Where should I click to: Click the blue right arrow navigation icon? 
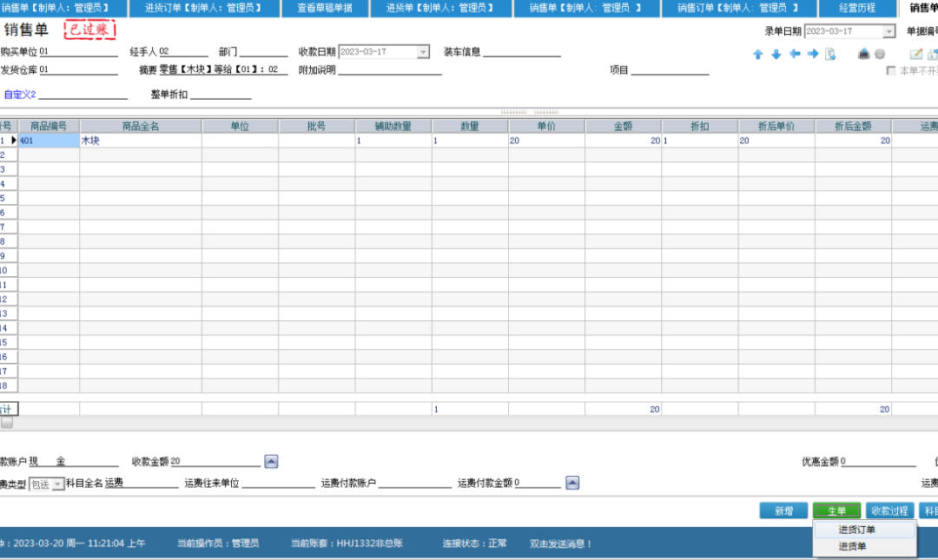click(813, 54)
